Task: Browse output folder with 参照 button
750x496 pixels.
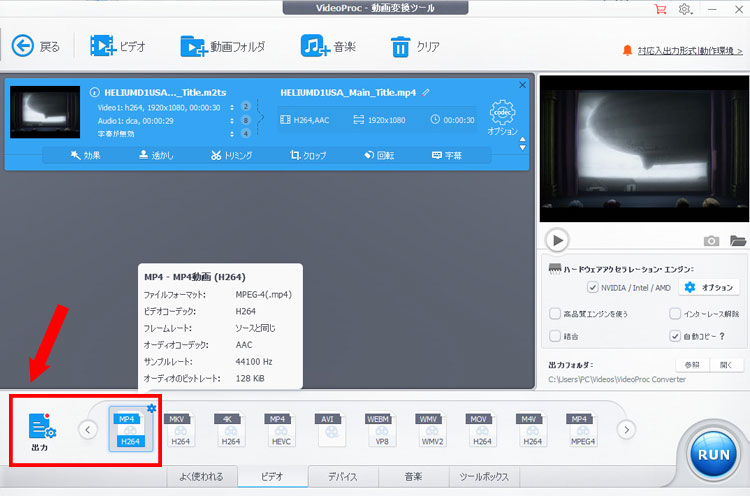Action: [x=692, y=365]
